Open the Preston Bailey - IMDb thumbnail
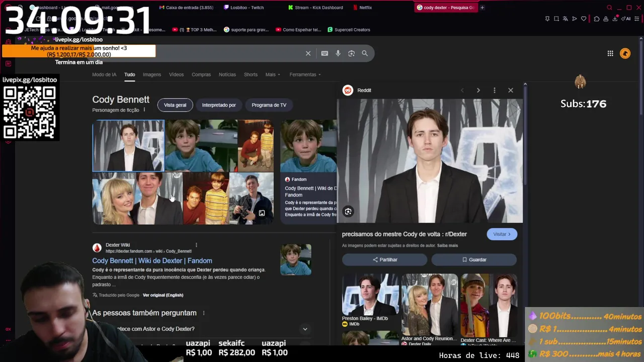Image resolution: width=644 pixels, height=362 pixels. tap(370, 295)
